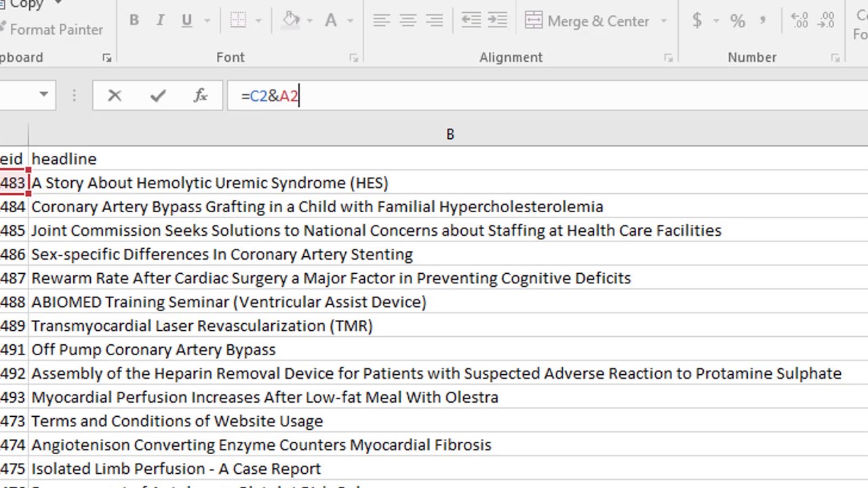
Task: Toggle Bold formatting
Action: coord(134,20)
